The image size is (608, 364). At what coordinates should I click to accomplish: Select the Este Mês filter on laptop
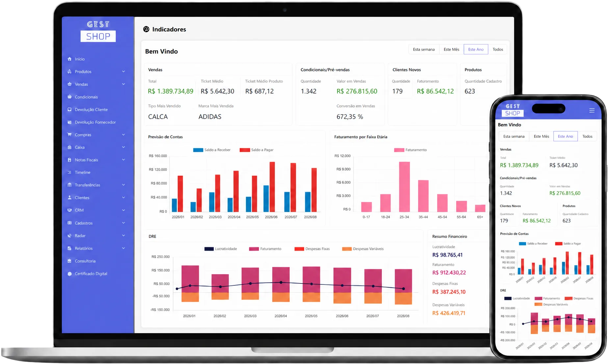[451, 49]
